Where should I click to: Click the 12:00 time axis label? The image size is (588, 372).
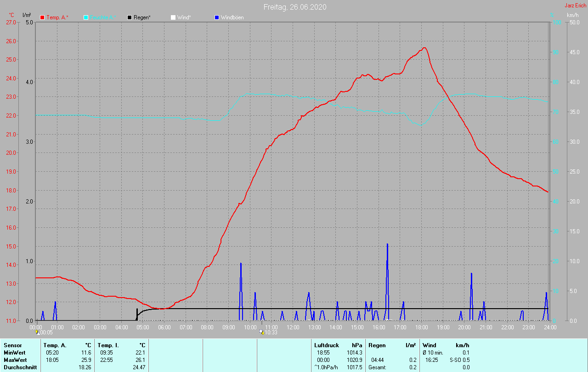tap(293, 327)
